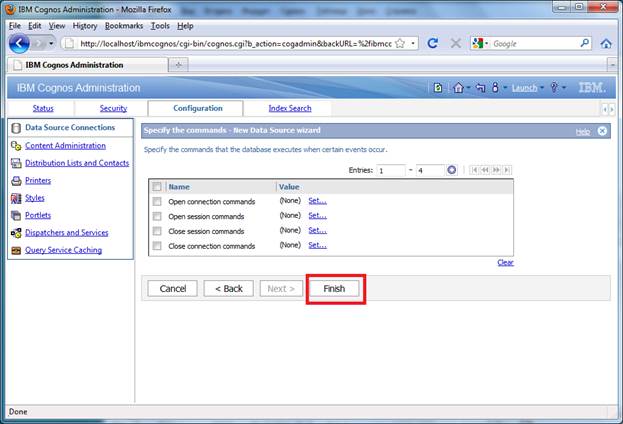The height and width of the screenshot is (424, 623).
Task: Click the Printers printer icon
Action: click(16, 181)
